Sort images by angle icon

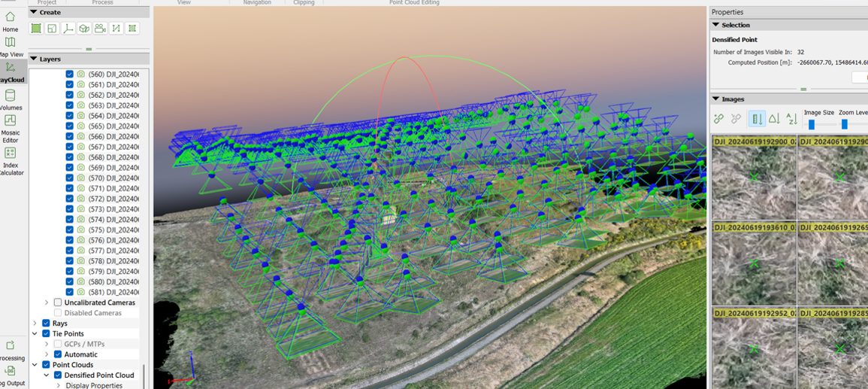(775, 118)
